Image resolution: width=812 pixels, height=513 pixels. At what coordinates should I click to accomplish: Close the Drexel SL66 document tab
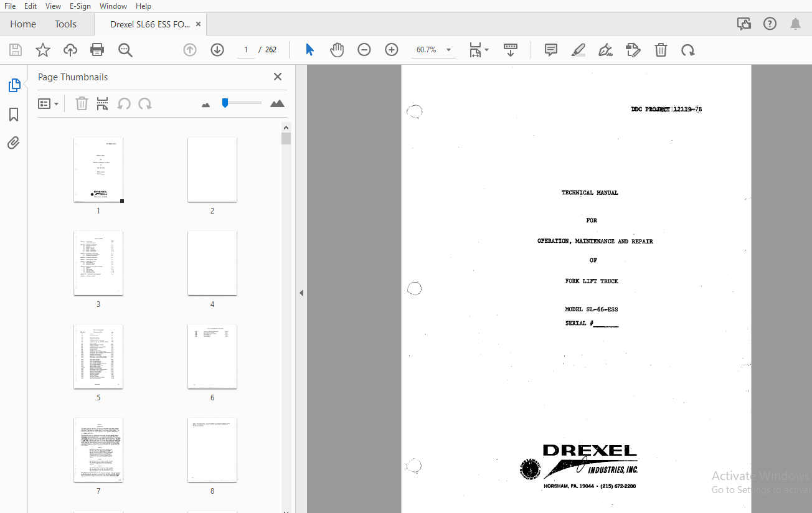coord(198,24)
